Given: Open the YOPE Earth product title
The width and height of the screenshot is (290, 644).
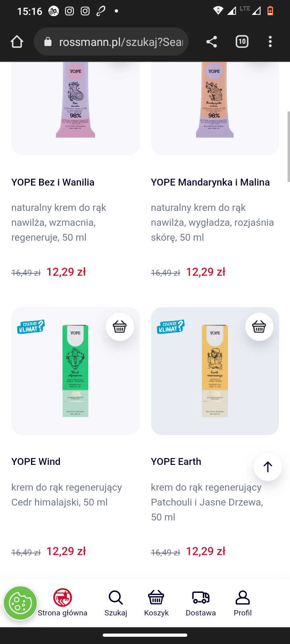Looking at the screenshot, I should 176,462.
